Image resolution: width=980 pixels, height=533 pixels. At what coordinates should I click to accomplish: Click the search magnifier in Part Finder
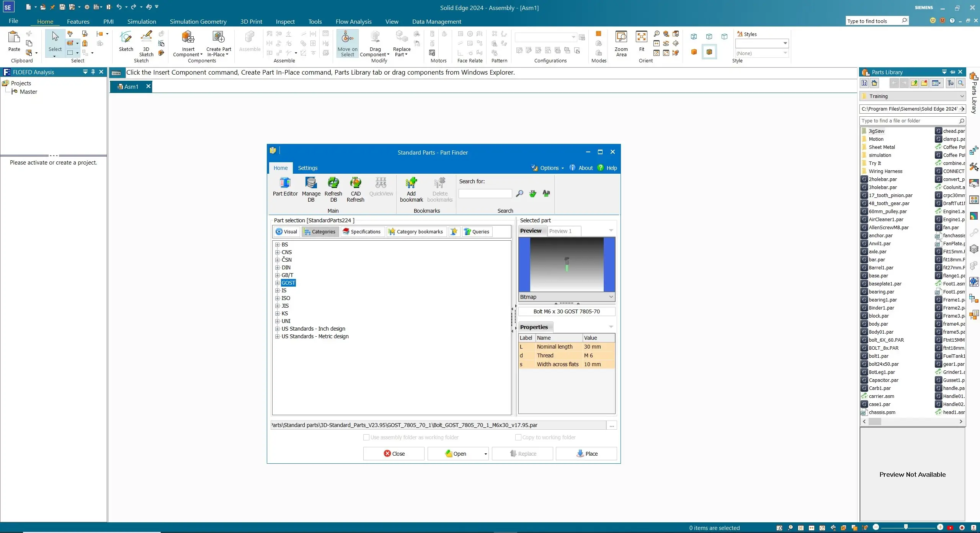(x=519, y=194)
